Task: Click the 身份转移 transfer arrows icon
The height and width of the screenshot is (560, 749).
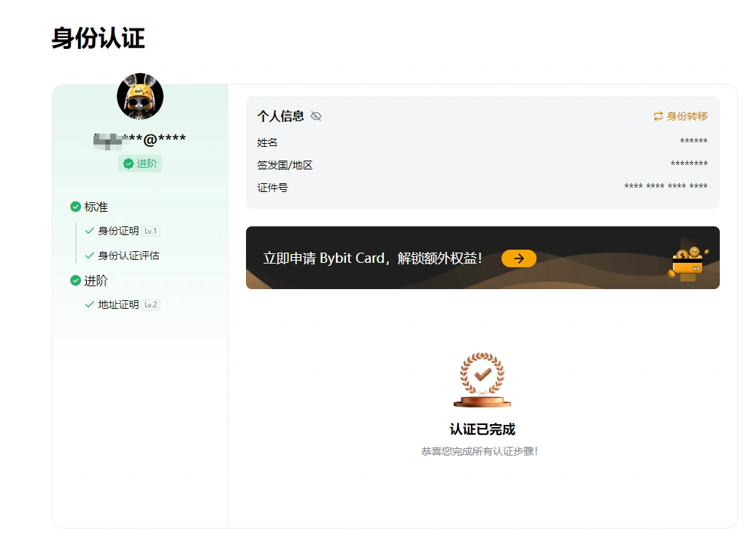Action: [x=658, y=116]
